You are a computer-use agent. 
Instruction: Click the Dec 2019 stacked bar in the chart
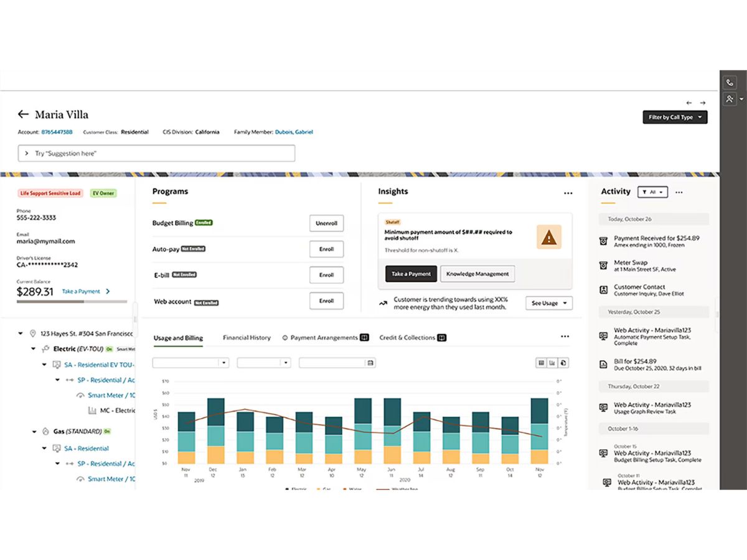pyautogui.click(x=215, y=431)
